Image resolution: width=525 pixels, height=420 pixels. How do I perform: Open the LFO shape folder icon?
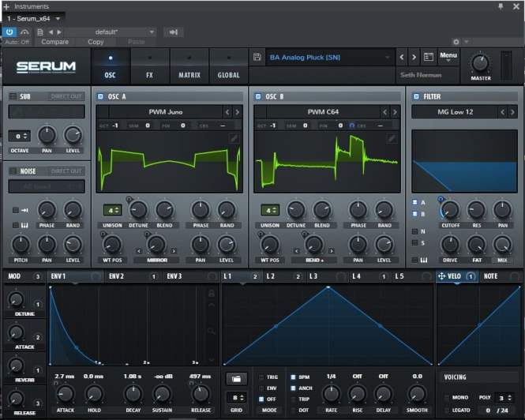pyautogui.click(x=236, y=379)
